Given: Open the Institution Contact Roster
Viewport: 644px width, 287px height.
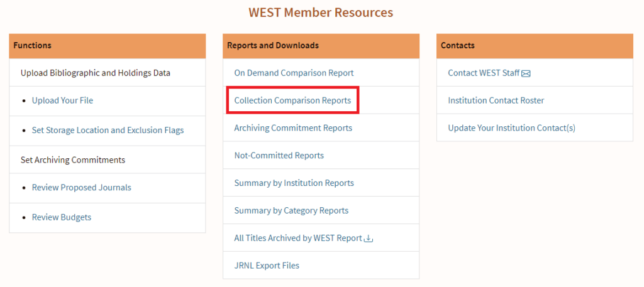Looking at the screenshot, I should (x=496, y=100).
